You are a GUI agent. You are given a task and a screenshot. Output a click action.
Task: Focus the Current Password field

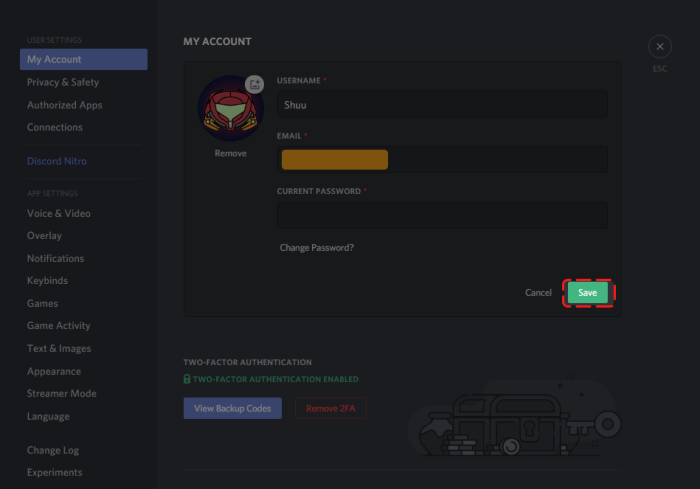pos(442,215)
